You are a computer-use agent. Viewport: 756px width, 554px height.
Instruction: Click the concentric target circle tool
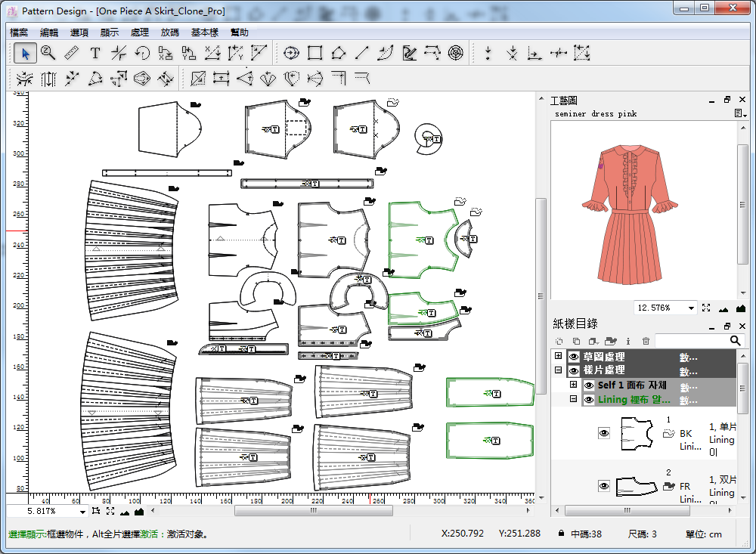point(455,53)
